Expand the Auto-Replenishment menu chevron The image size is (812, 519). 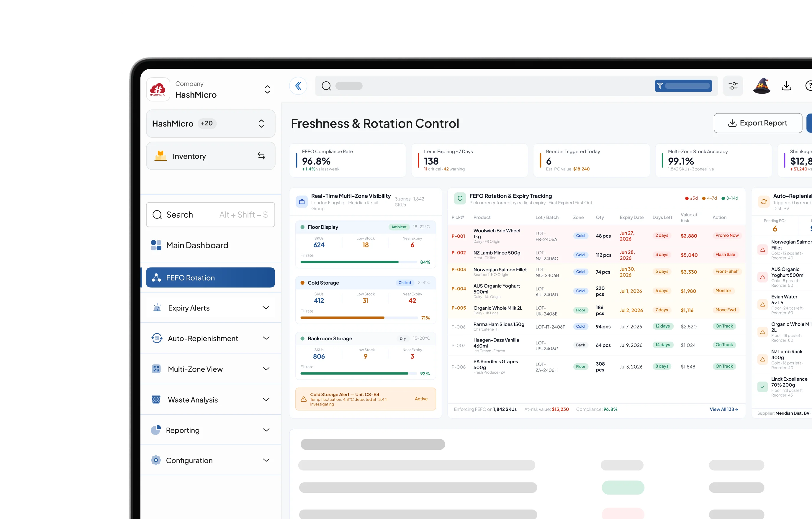tap(266, 338)
